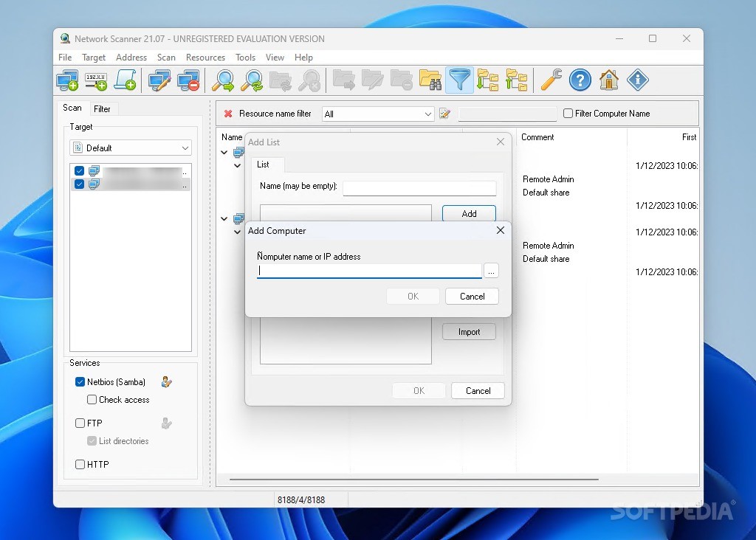Click the Remove computer toolbar icon
The image size is (756, 540).
(x=188, y=80)
